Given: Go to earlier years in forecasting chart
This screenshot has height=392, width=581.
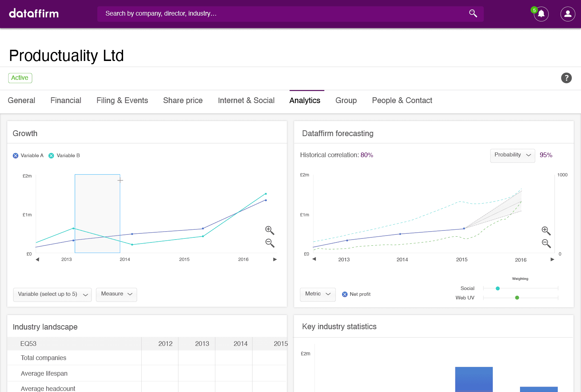Looking at the screenshot, I should (314, 259).
